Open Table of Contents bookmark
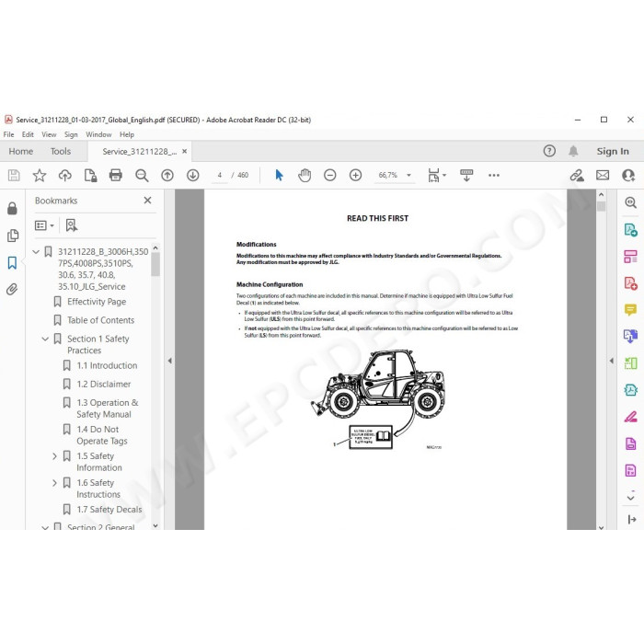Viewport: 644px width, 644px height. point(100,320)
